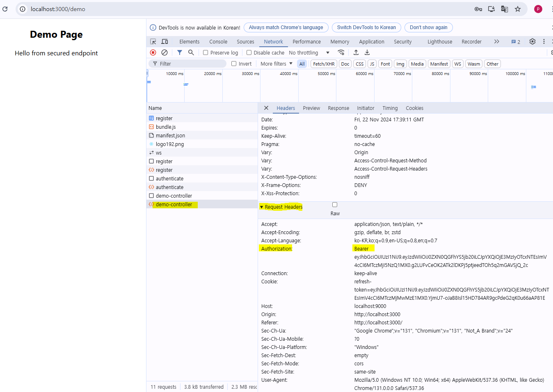This screenshot has width=553, height=392.
Task: Open the Timing tab of request details
Action: pos(390,108)
